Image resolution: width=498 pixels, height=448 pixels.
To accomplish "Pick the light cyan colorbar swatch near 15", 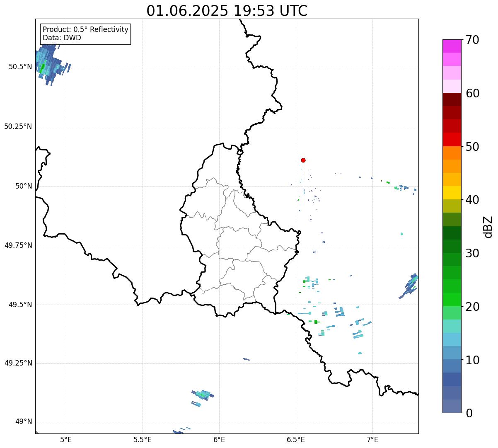I will click(452, 339).
